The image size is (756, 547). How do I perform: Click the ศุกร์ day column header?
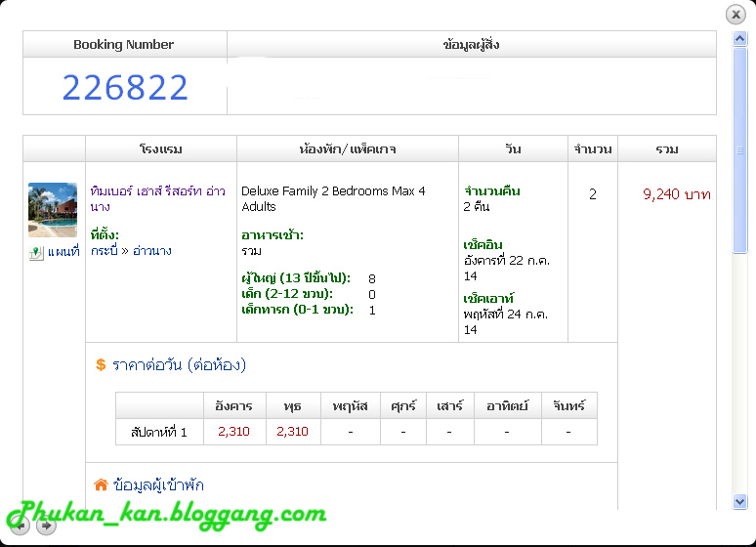tap(403, 405)
